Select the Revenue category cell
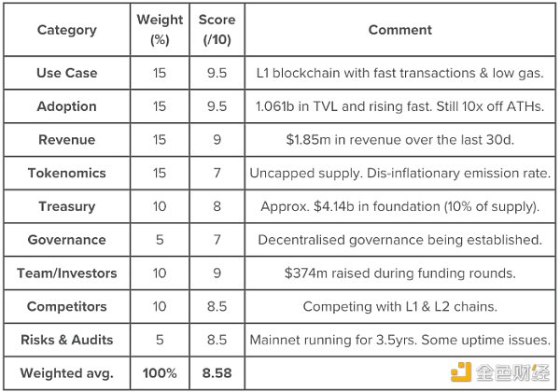The image size is (560, 392). pyautogui.click(x=67, y=140)
